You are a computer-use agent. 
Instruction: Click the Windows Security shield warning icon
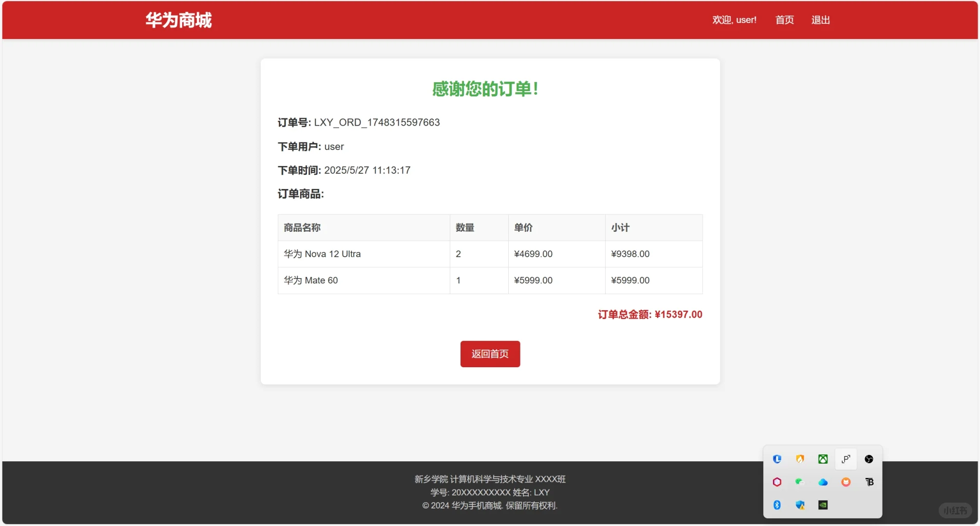800,505
